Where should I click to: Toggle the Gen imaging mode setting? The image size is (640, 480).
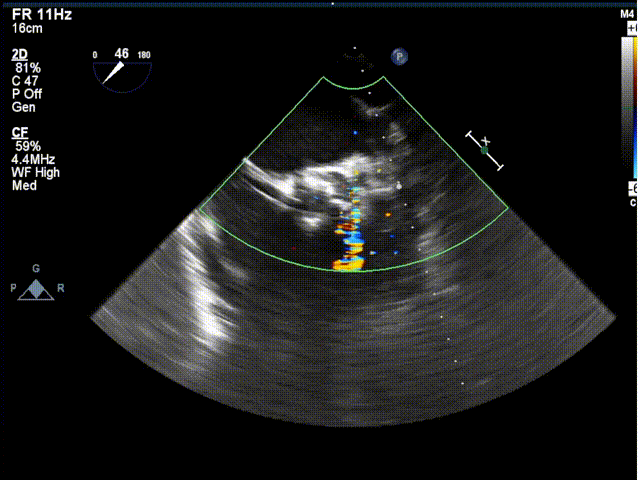coord(23,106)
